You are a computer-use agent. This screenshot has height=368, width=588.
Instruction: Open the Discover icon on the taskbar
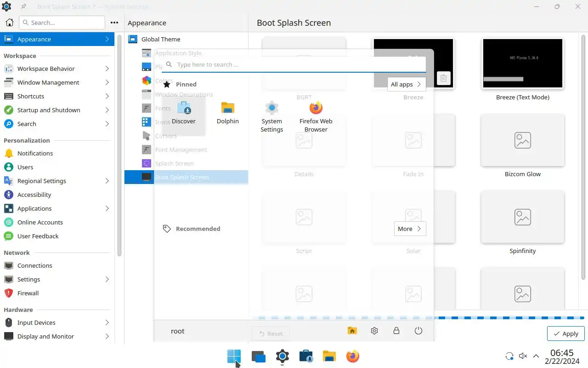(306, 356)
